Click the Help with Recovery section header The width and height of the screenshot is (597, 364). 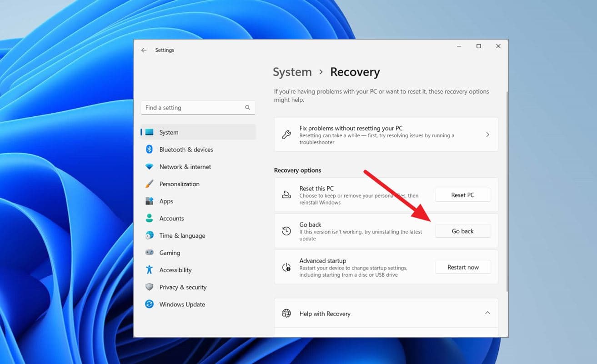pos(386,313)
